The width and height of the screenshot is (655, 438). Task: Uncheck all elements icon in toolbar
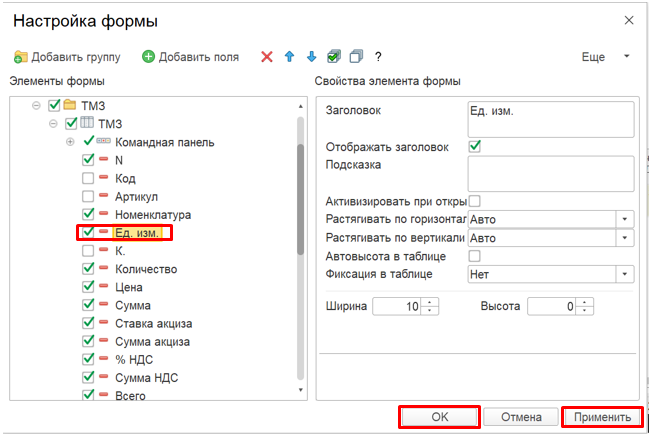[x=356, y=56]
